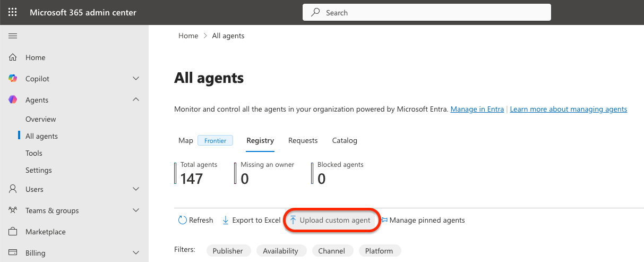Click the upload arrow icon
Viewport: 644px width, 262px height.
click(293, 220)
